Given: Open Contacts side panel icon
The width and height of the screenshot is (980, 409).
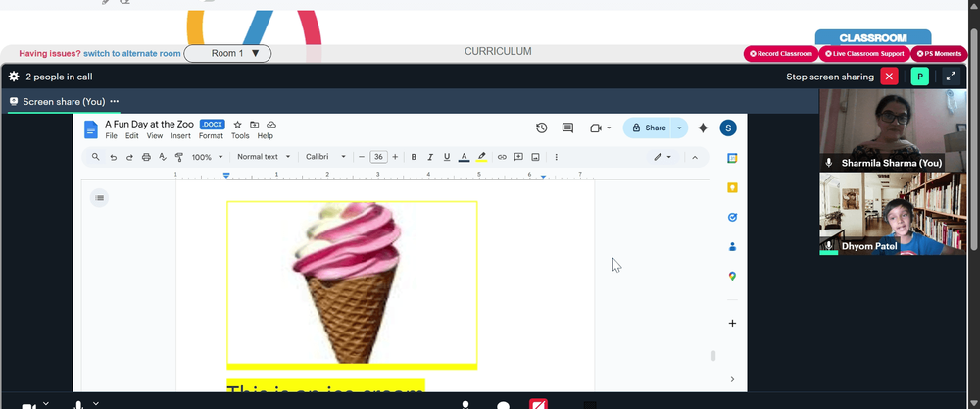Looking at the screenshot, I should pos(732,246).
